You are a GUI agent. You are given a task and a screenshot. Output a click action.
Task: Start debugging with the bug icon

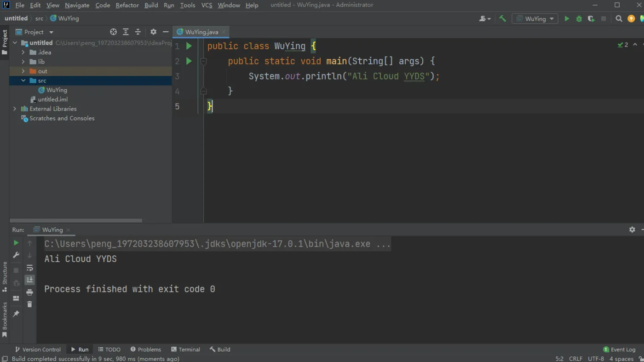tap(579, 19)
